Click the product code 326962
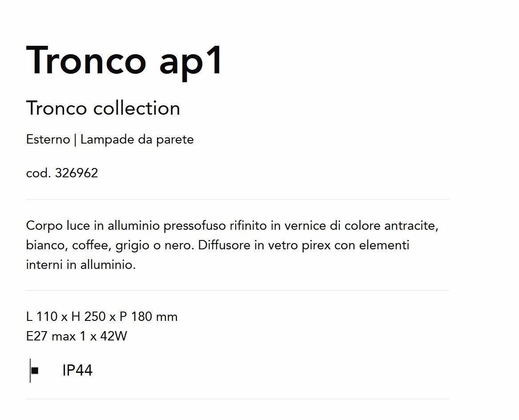 pos(76,173)
